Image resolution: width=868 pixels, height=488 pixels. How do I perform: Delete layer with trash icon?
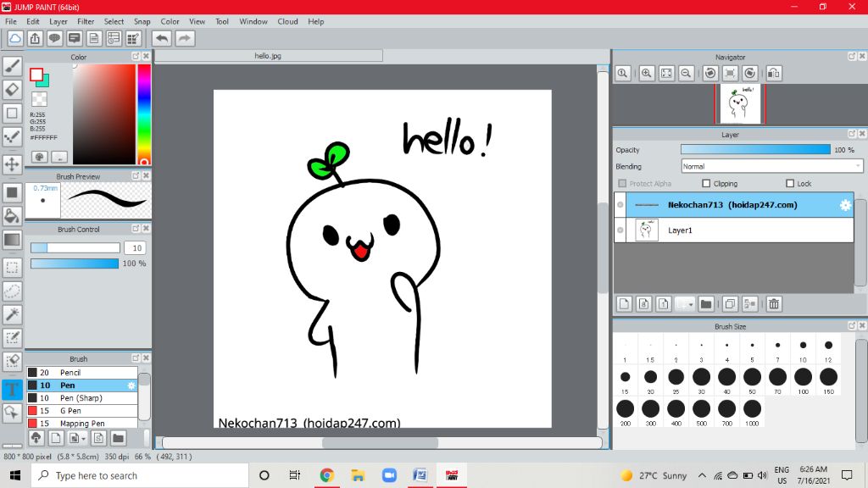(774, 304)
